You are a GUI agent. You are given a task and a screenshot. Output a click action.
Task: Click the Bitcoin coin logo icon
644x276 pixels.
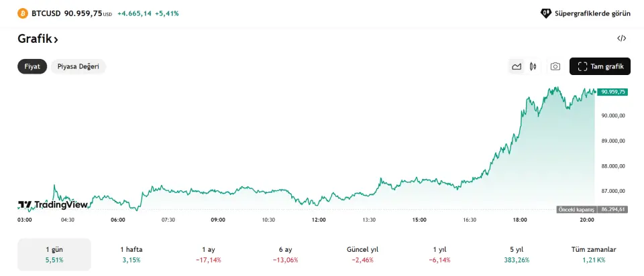tap(23, 13)
